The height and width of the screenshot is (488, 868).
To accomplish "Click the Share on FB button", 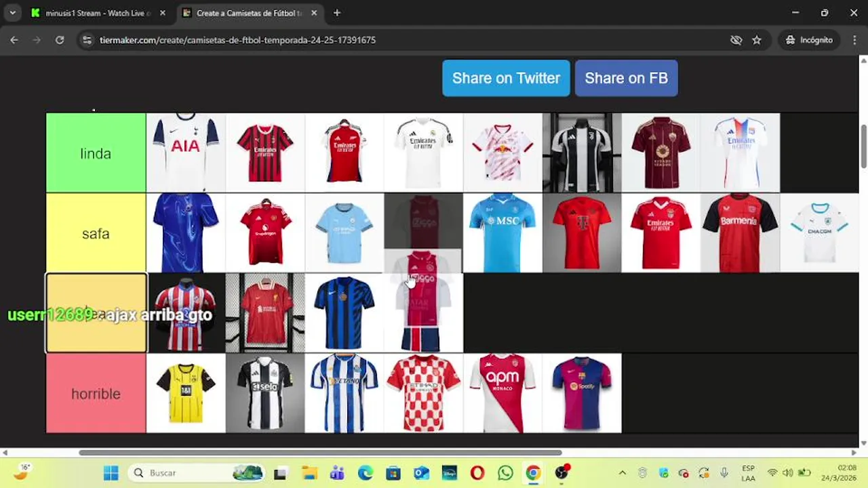I will pyautogui.click(x=626, y=78).
